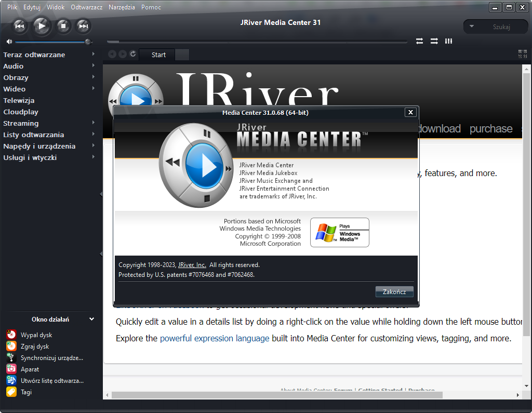Click the JRiver logo in About dialog
532x413 pixels.
(x=196, y=165)
